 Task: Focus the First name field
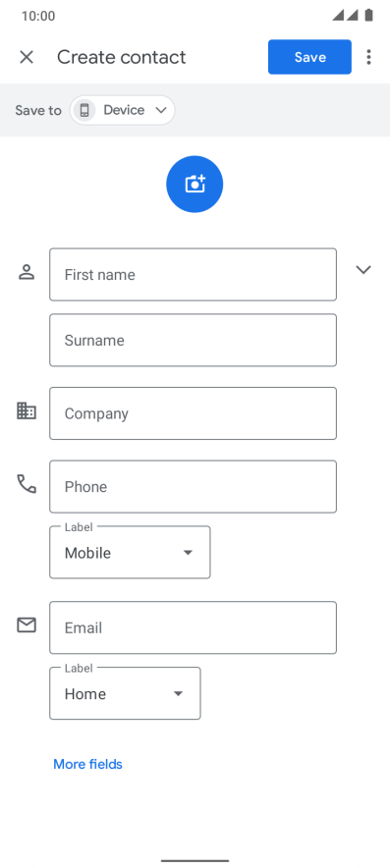[193, 275]
